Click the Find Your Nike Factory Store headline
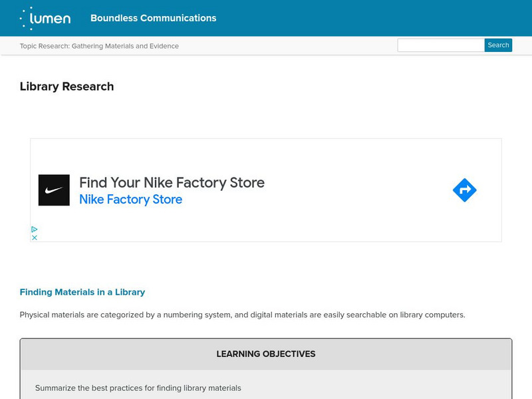The image size is (532, 399). click(172, 182)
